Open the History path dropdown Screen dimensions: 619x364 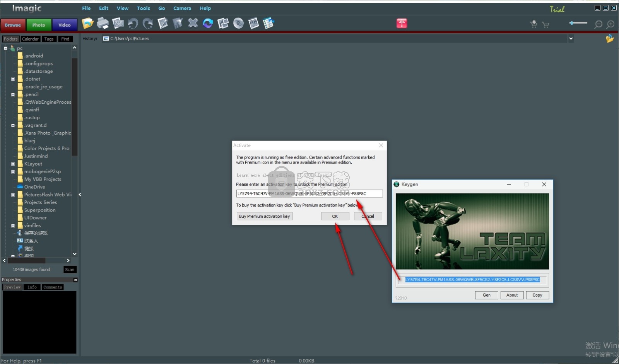pos(571,39)
